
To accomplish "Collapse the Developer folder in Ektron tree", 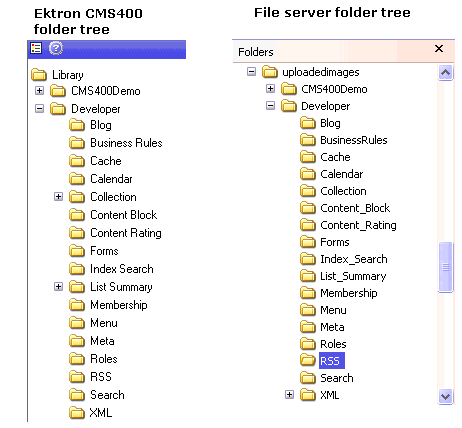I will (39, 109).
